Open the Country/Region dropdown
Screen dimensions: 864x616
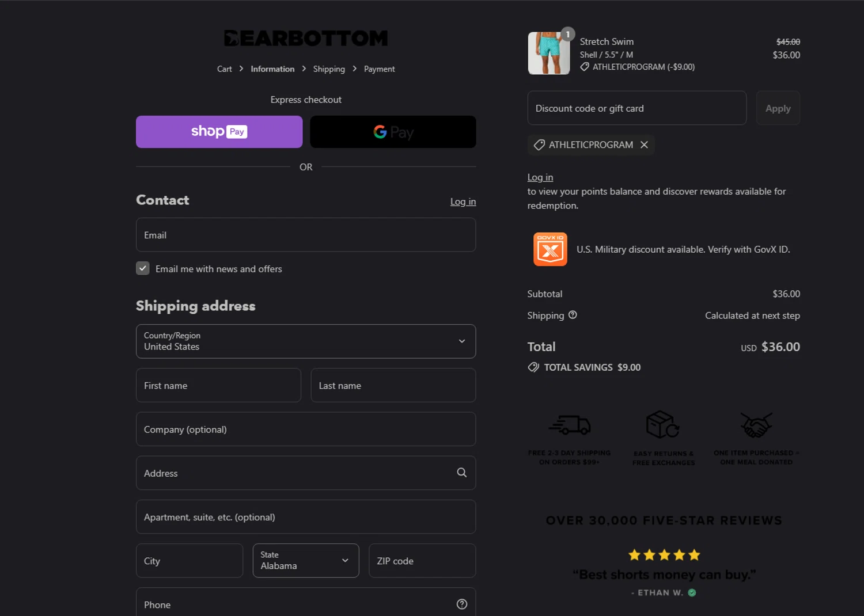[306, 341]
